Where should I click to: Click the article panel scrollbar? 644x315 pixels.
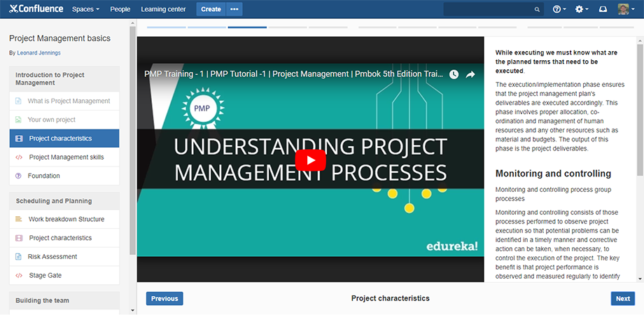(640, 110)
